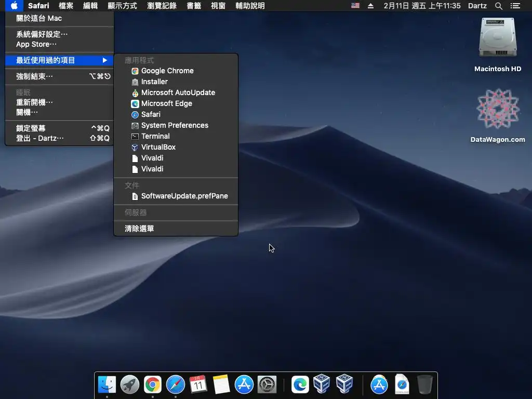This screenshot has height=399, width=532.
Task: Open the 顯示方式 menu
Action: [x=122, y=5]
